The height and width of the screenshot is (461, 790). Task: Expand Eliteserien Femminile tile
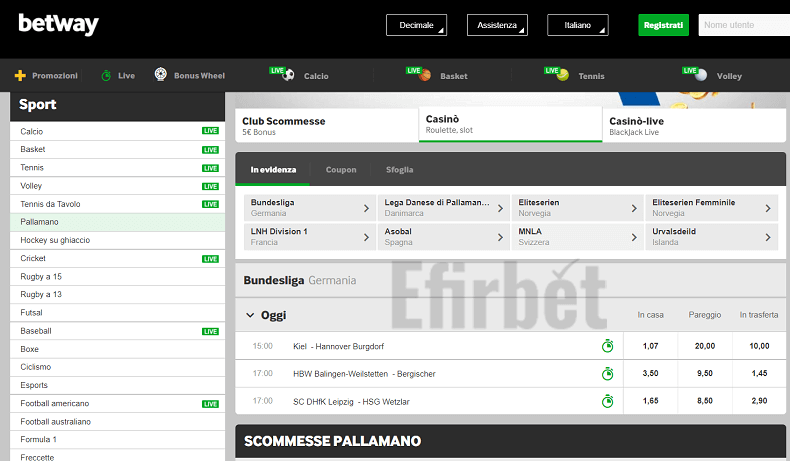(x=711, y=208)
